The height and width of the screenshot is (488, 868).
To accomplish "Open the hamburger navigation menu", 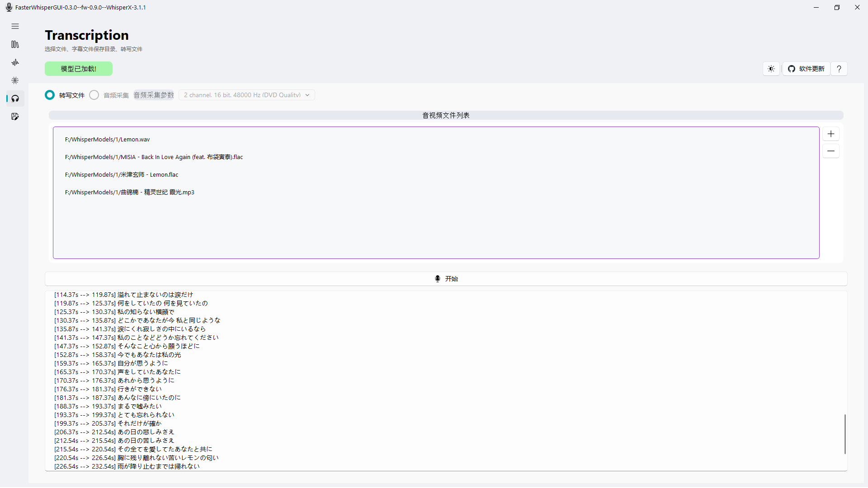I will coord(15,26).
